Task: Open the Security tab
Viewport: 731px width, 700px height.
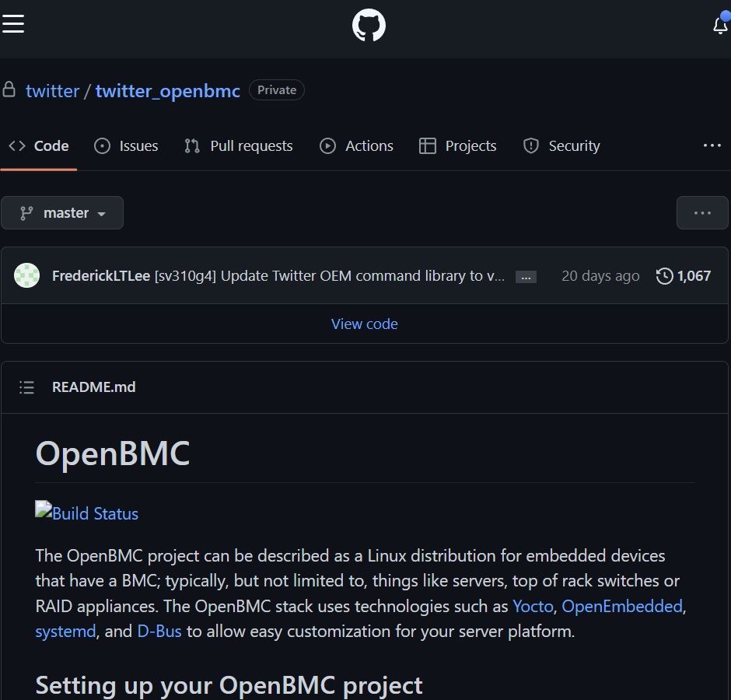Action: coord(561,146)
